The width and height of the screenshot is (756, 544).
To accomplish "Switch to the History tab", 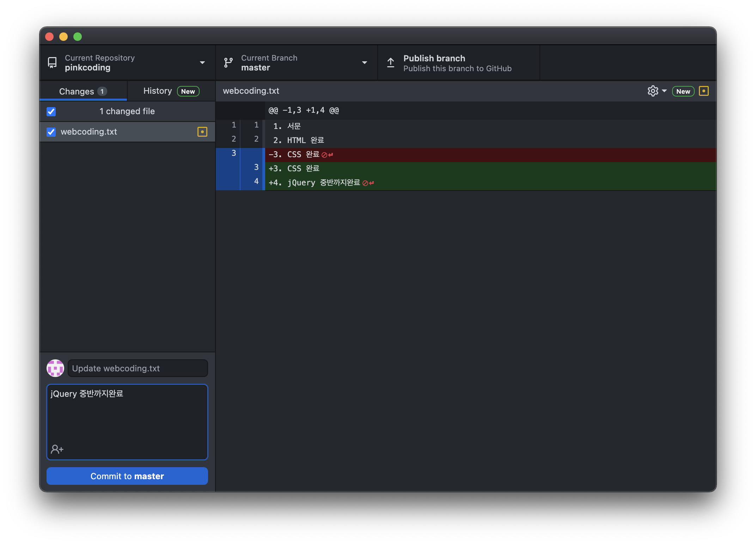I will click(x=171, y=91).
